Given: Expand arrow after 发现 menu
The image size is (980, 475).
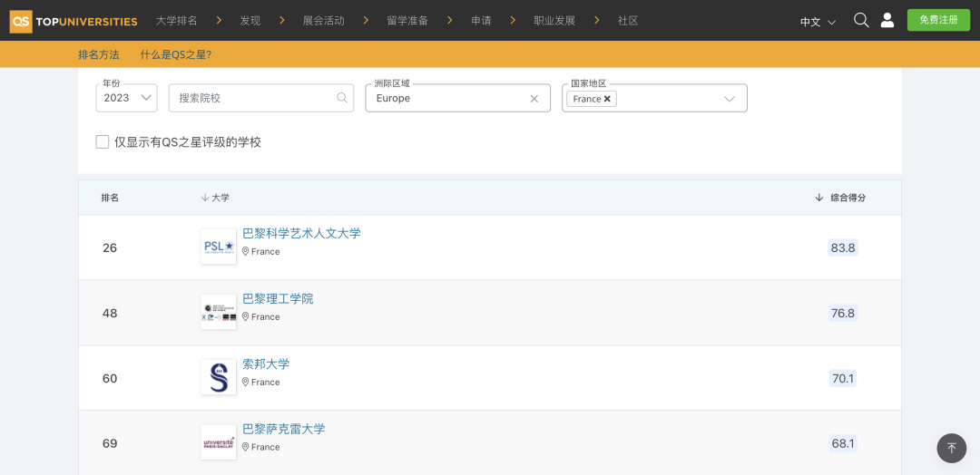Looking at the screenshot, I should click(282, 21).
